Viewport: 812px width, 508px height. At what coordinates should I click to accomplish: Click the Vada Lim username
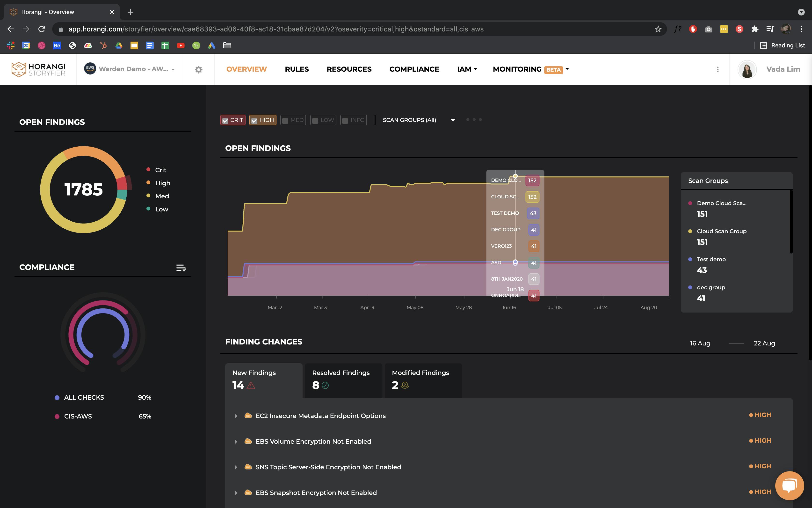(x=783, y=69)
